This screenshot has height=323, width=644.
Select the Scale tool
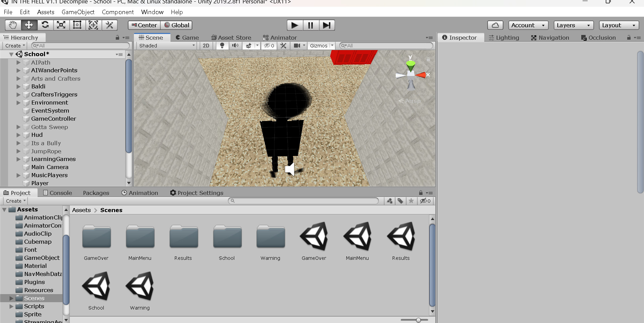point(61,25)
